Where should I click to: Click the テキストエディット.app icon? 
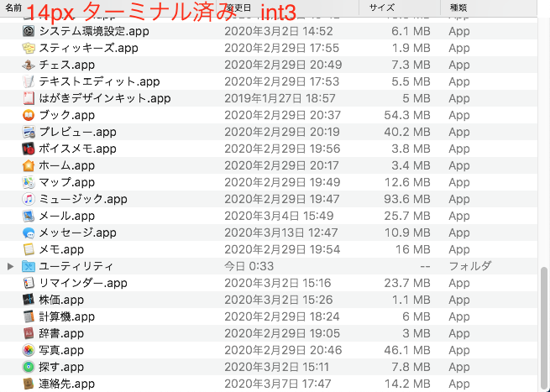[x=29, y=81]
